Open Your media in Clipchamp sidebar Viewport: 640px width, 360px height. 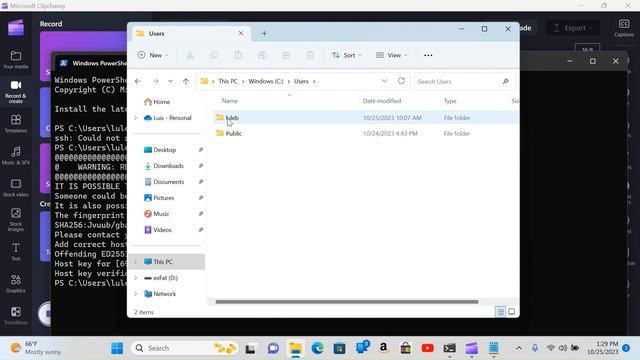click(16, 60)
